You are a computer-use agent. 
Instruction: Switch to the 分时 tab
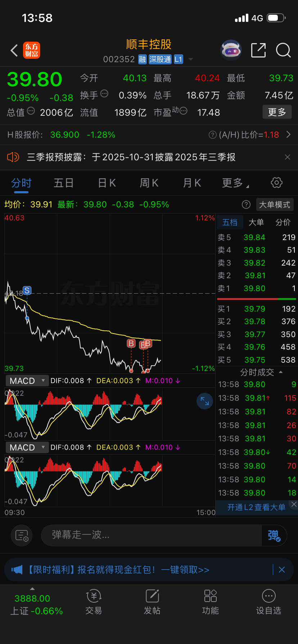coord(21,183)
